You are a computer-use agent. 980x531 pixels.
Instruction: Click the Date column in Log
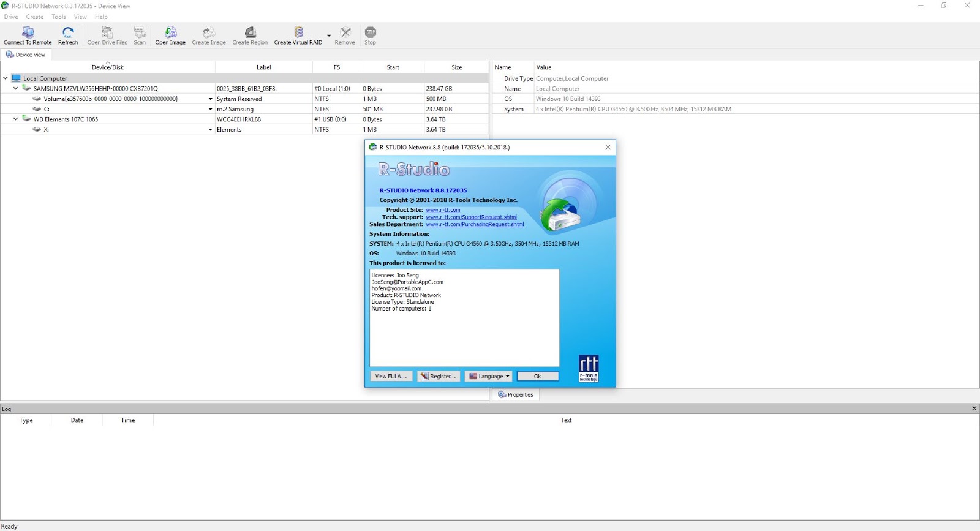77,420
